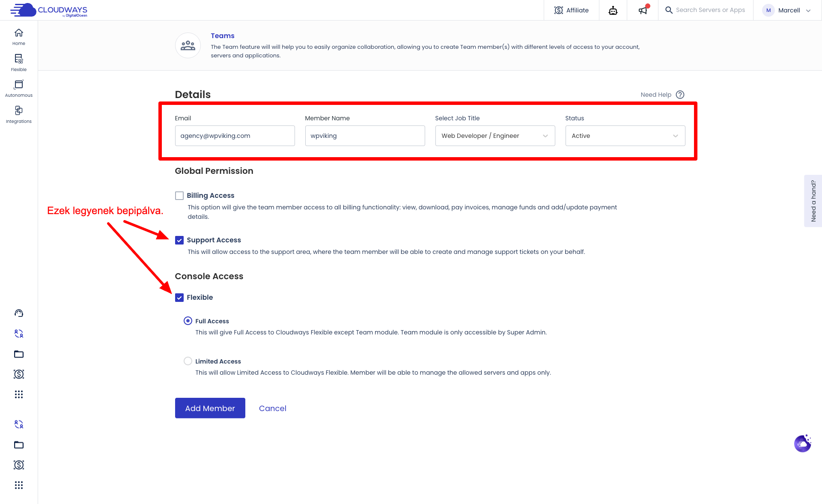Enable the Billing Access checkbox
The height and width of the screenshot is (504, 822).
click(179, 196)
